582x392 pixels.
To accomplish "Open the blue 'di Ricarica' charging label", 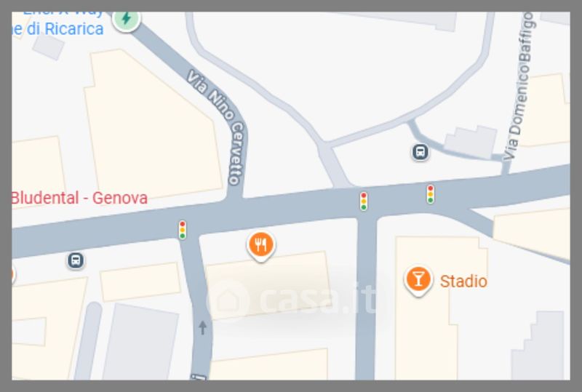I will pos(57,29).
